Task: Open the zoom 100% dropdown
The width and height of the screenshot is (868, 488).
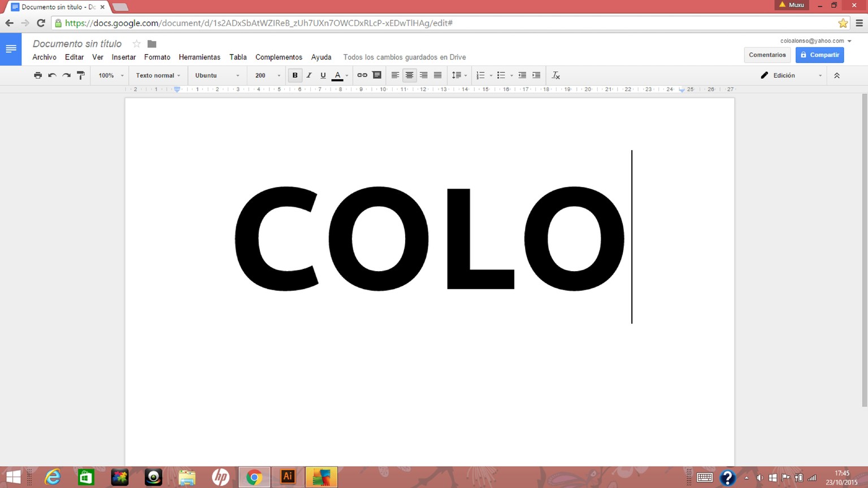Action: pos(111,75)
